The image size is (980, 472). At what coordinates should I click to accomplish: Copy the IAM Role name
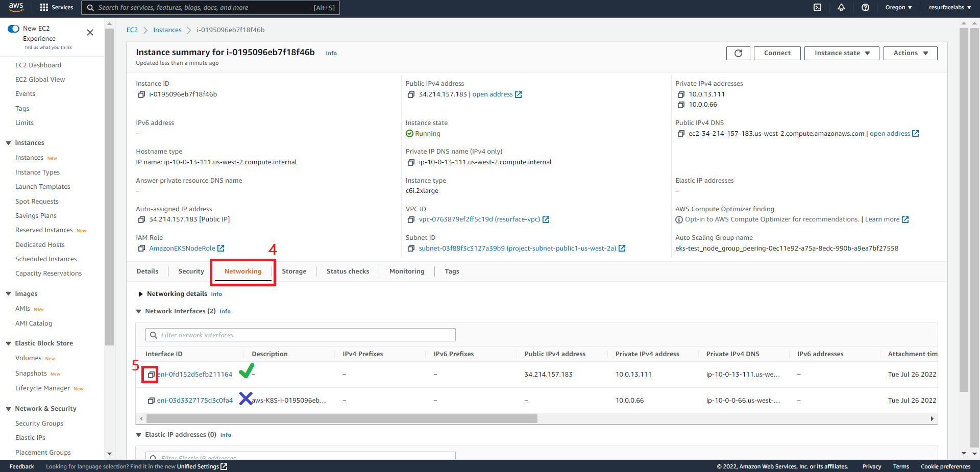[x=141, y=249]
